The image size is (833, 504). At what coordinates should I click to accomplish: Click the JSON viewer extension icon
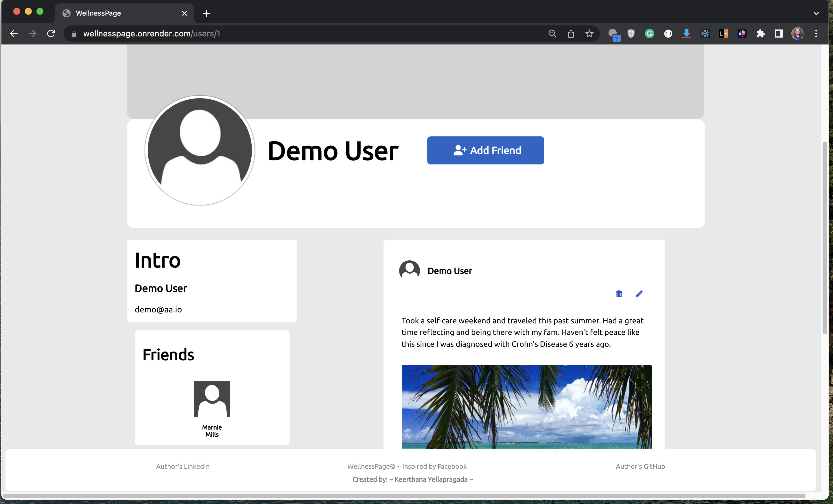(x=668, y=34)
